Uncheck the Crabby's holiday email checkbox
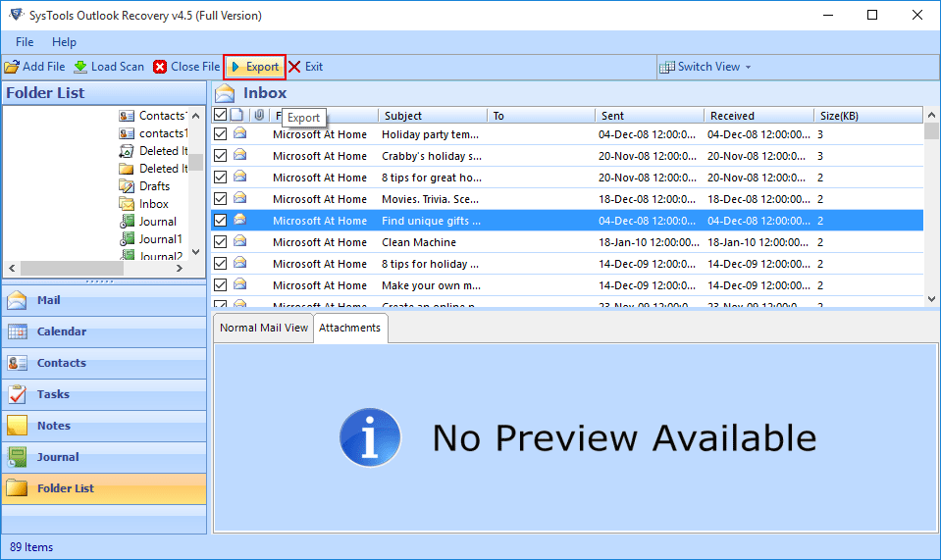Image resolution: width=941 pixels, height=560 pixels. (x=220, y=155)
